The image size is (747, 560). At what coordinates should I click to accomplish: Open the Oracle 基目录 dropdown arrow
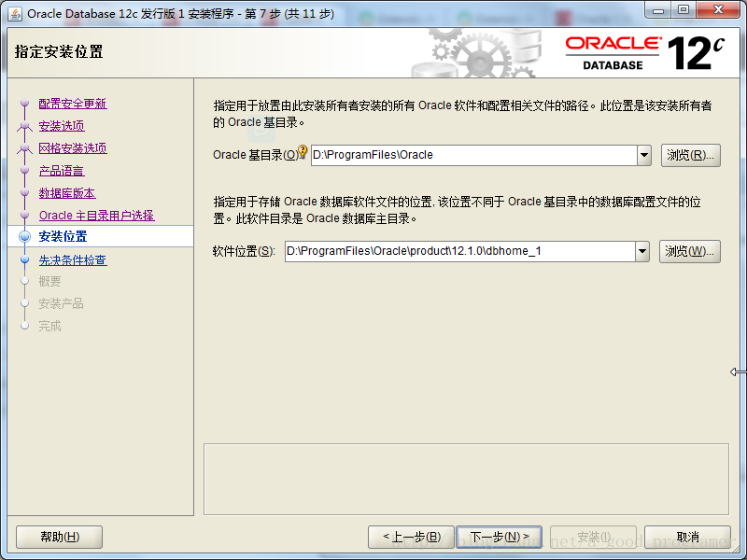[644, 155]
